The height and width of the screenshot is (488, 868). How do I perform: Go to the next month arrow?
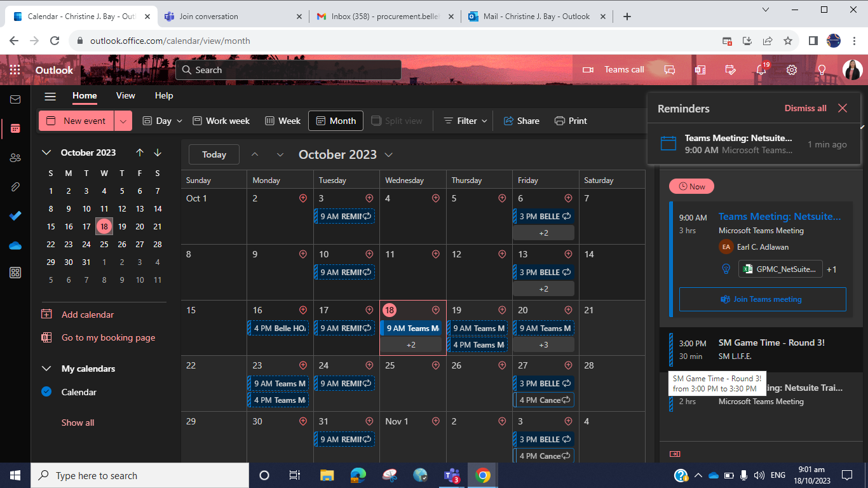click(280, 154)
